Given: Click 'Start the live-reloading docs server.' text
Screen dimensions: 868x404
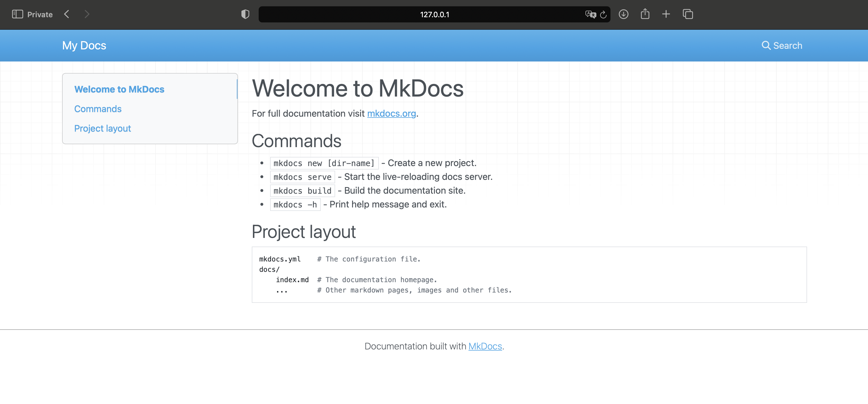Looking at the screenshot, I should coord(418,177).
